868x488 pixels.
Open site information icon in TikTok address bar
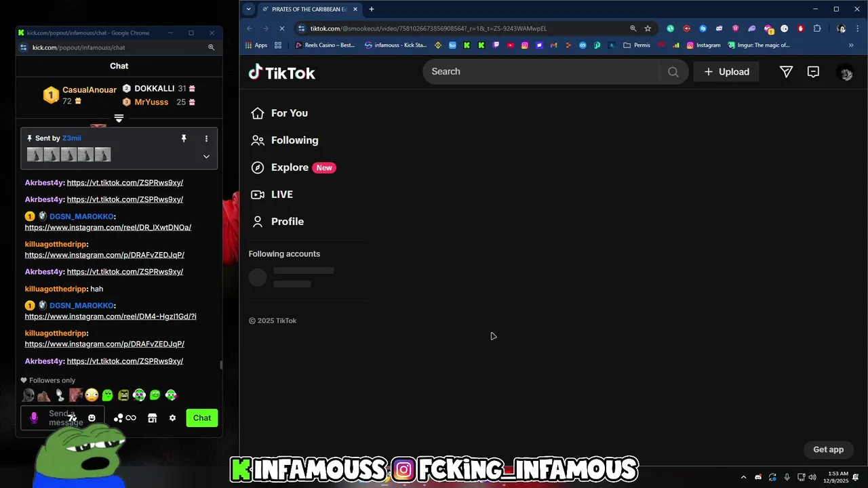pyautogui.click(x=301, y=28)
